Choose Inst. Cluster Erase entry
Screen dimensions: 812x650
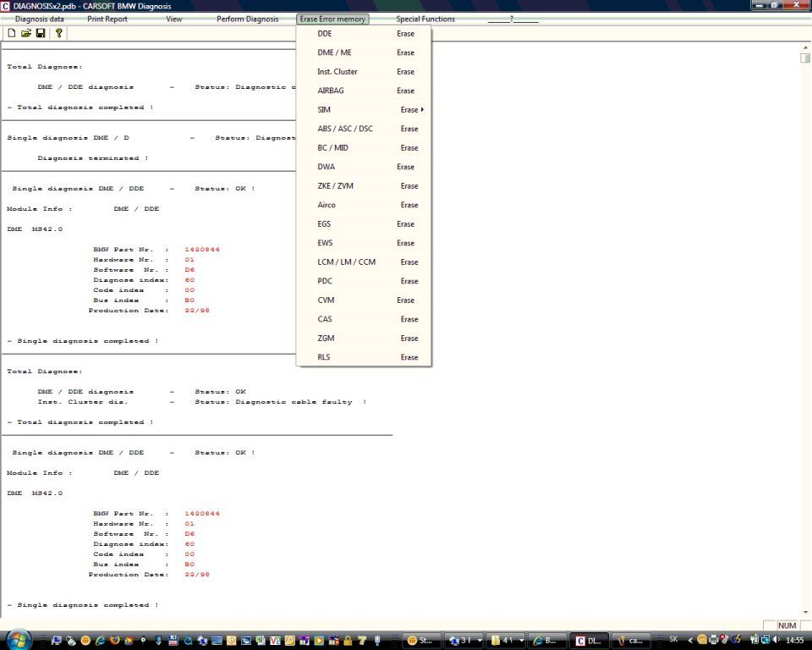(x=364, y=72)
